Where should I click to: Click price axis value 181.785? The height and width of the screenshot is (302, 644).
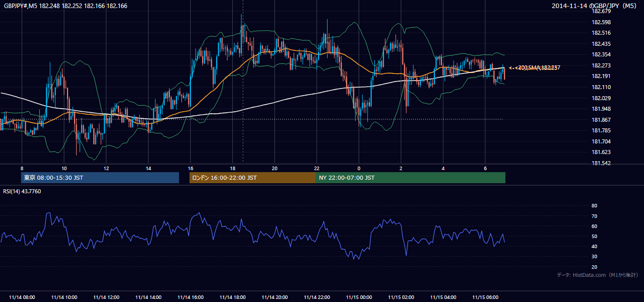(x=601, y=130)
